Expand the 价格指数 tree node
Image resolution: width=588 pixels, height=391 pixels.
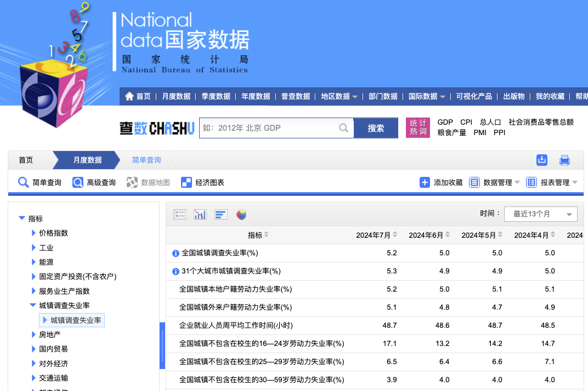point(34,233)
